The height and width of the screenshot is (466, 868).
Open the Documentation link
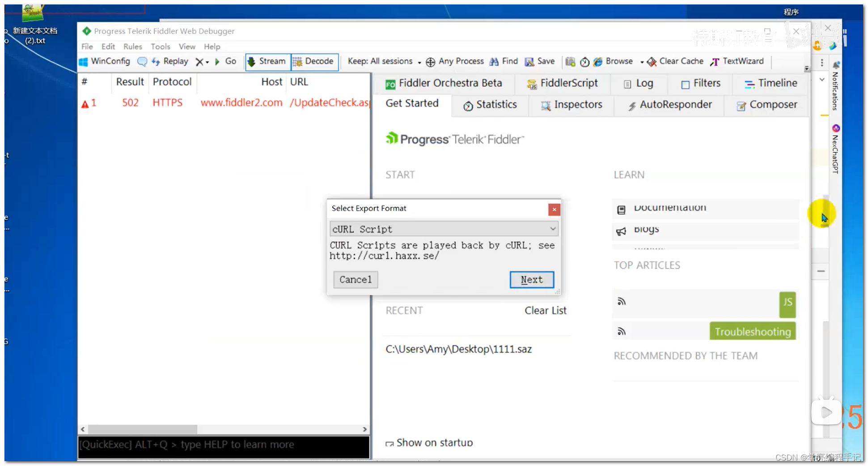tap(670, 208)
